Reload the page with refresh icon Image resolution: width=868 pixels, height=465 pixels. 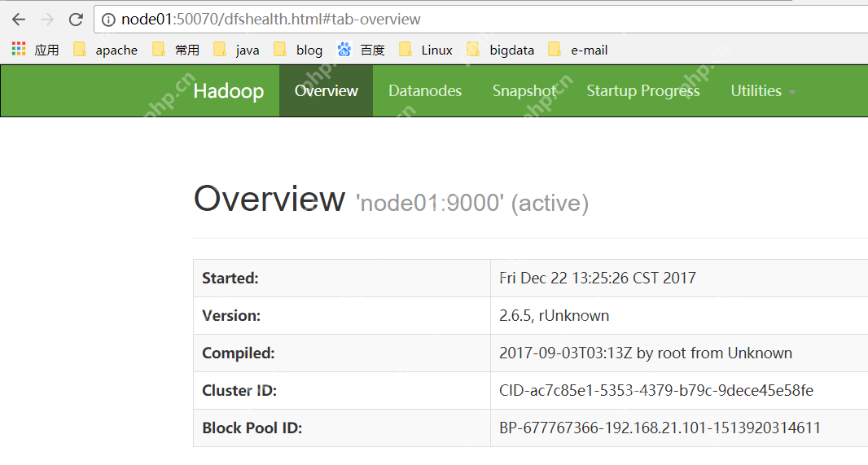pyautogui.click(x=76, y=20)
